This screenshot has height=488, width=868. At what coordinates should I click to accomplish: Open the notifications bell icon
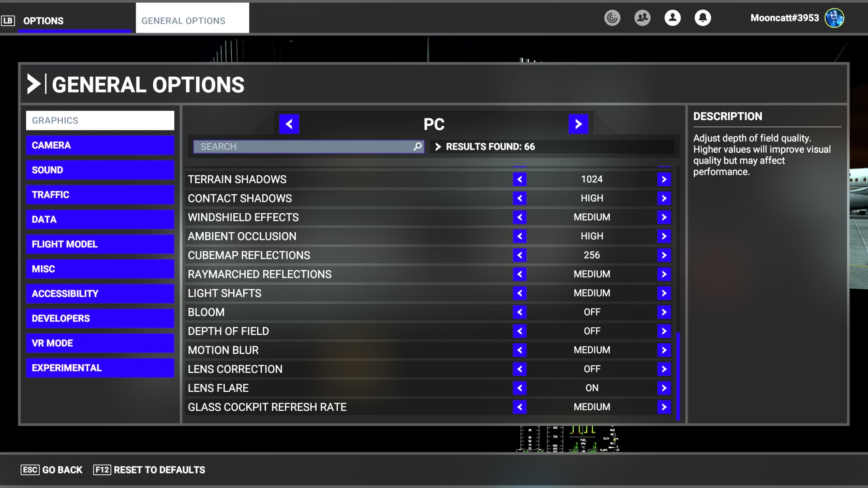[x=703, y=18]
